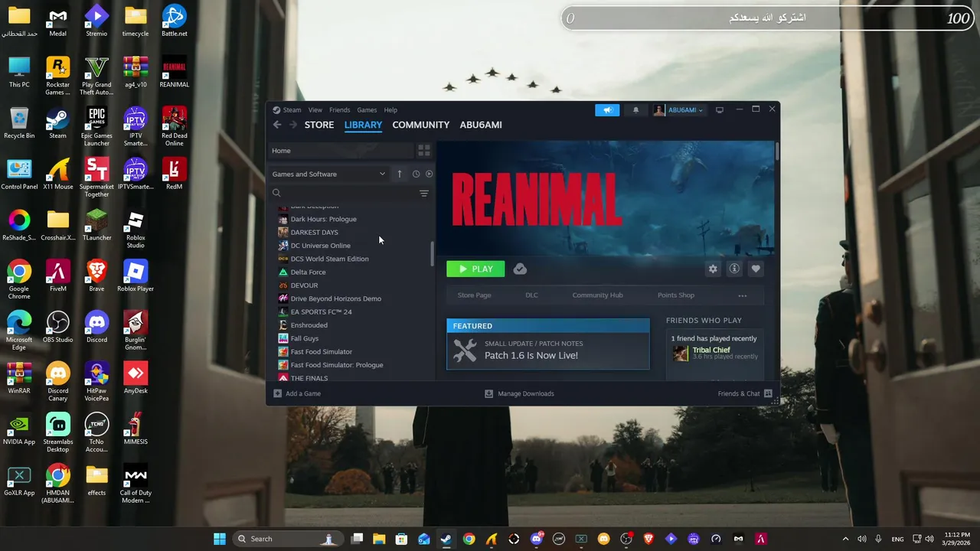The width and height of the screenshot is (980, 551).
Task: Toggle library collections grid view icon
Action: click(423, 151)
